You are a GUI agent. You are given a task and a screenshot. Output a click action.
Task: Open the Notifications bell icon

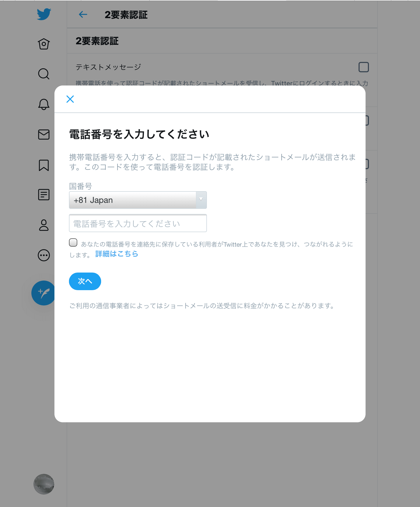pyautogui.click(x=44, y=104)
